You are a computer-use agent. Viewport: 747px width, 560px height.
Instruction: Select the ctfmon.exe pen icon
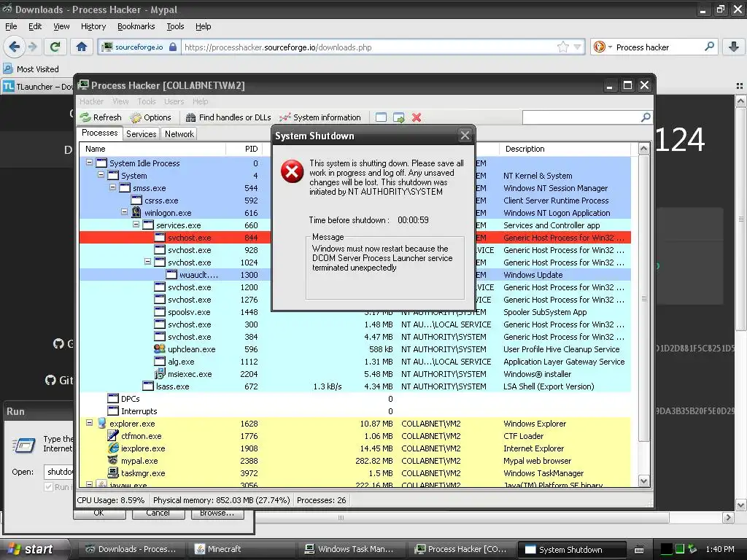113,435
